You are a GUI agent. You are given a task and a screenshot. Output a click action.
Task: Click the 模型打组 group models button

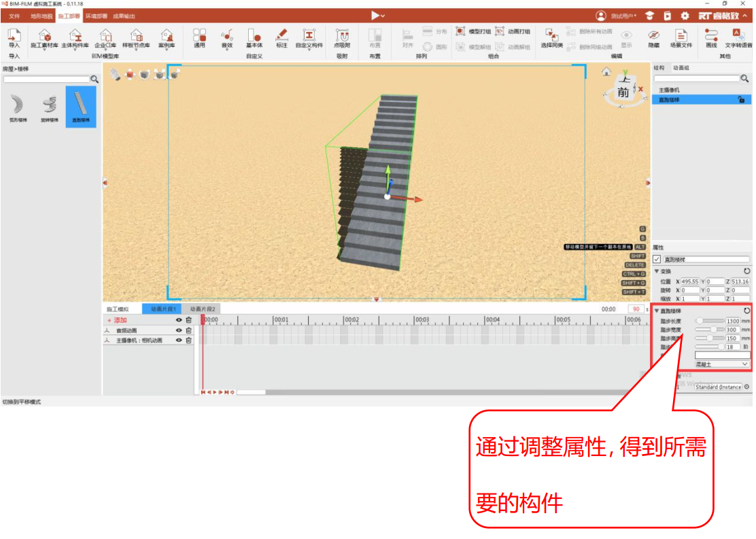tap(473, 31)
